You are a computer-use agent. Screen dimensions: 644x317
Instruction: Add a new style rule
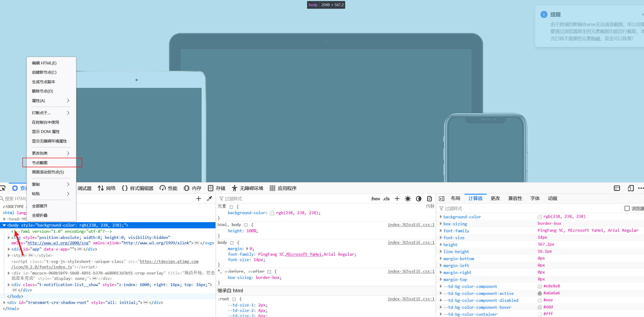[x=397, y=199]
